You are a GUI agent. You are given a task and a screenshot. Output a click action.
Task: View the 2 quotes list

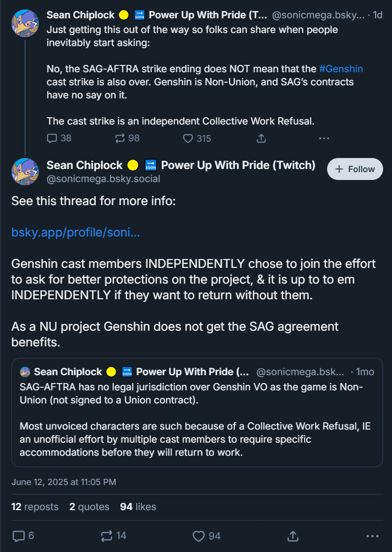[x=89, y=506]
